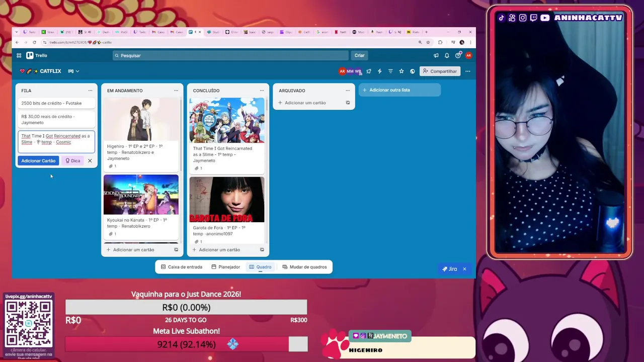Click the Dica tip button
The height and width of the screenshot is (362, 644).
tap(73, 161)
